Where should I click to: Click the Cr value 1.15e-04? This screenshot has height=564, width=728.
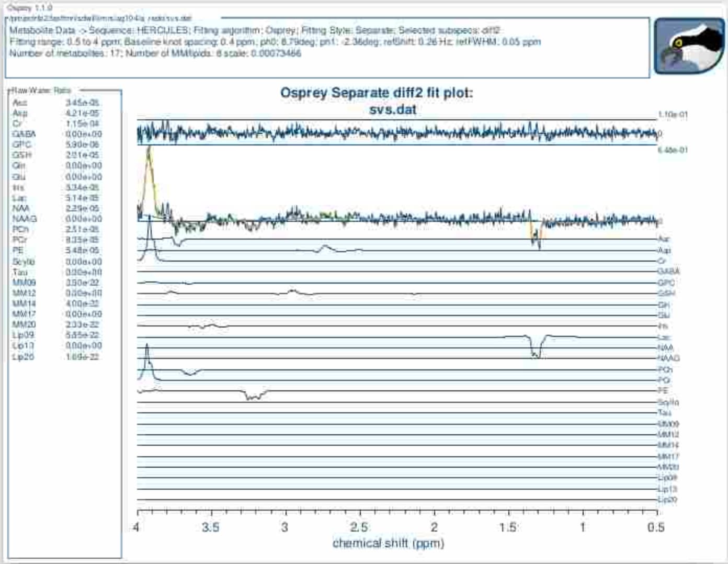tap(82, 123)
